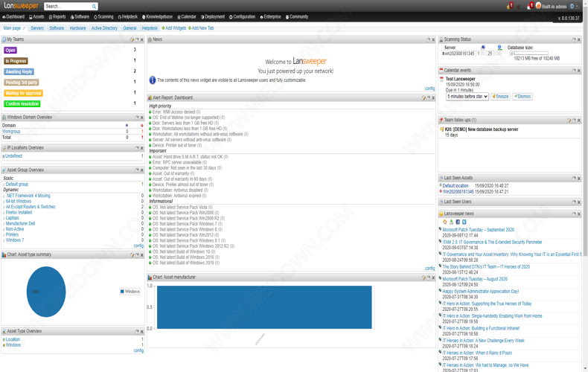588x372 pixels.
Task: Close the Calendar events widget
Action: coord(579,71)
